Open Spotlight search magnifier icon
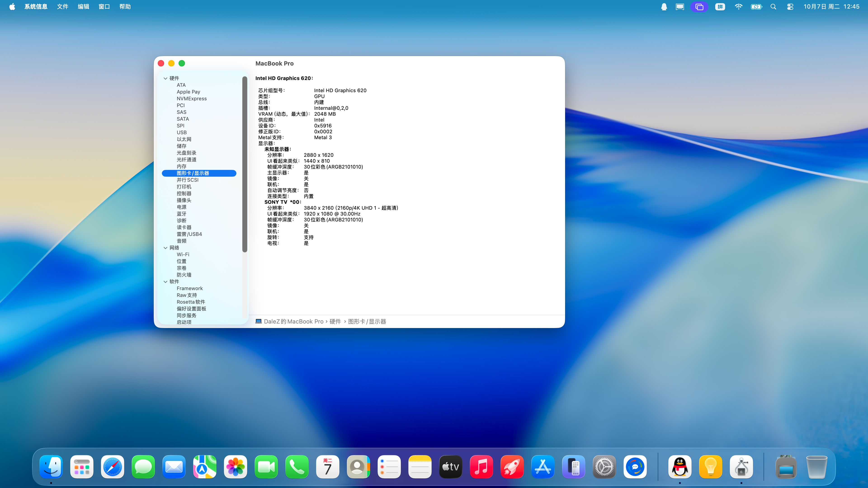Screen dimensions: 868x488 coord(773,7)
